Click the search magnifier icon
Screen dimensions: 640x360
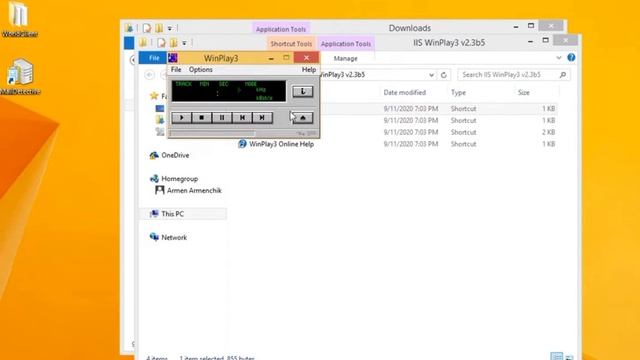562,75
